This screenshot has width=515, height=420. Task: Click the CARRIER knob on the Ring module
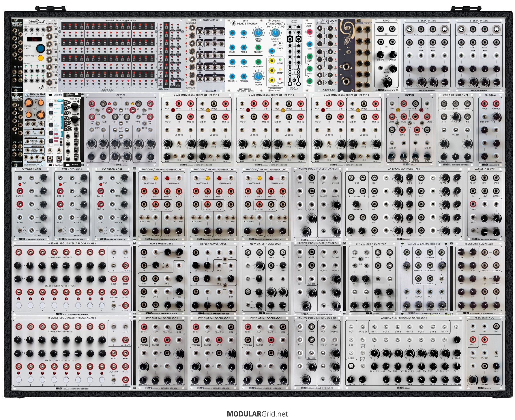(392, 54)
